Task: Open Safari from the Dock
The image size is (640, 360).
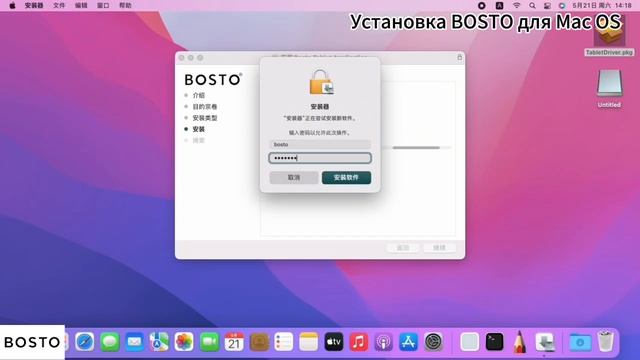Action: 84,342
